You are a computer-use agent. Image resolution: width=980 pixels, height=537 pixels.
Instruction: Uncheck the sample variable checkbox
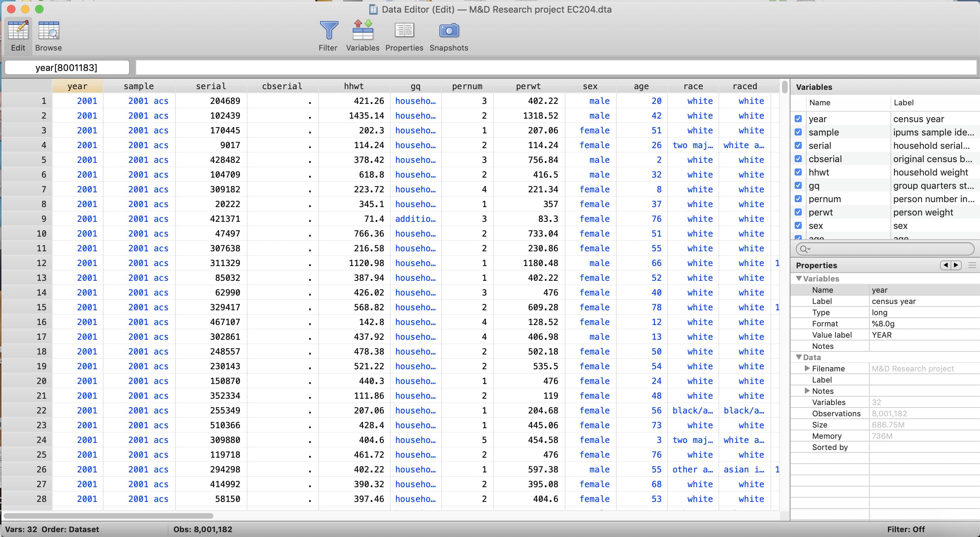(799, 132)
